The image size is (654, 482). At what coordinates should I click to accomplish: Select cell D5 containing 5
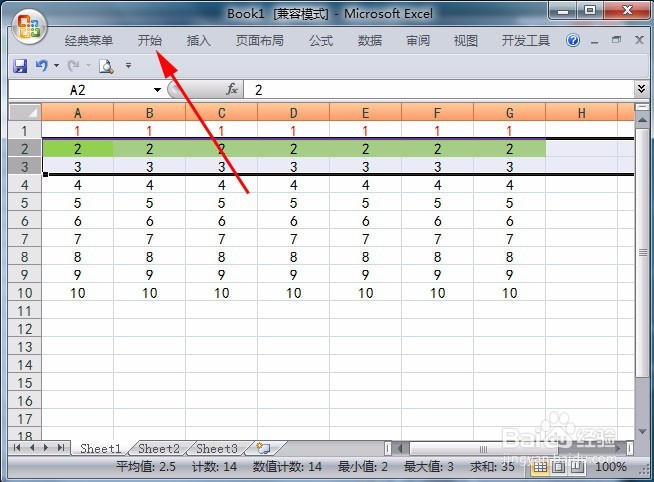tap(294, 203)
